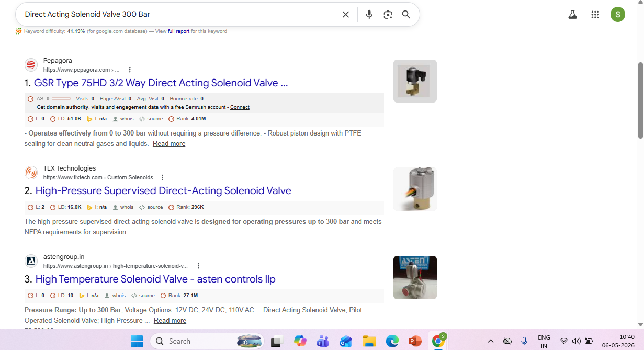Read more of Pepagora snippet

[x=169, y=143]
